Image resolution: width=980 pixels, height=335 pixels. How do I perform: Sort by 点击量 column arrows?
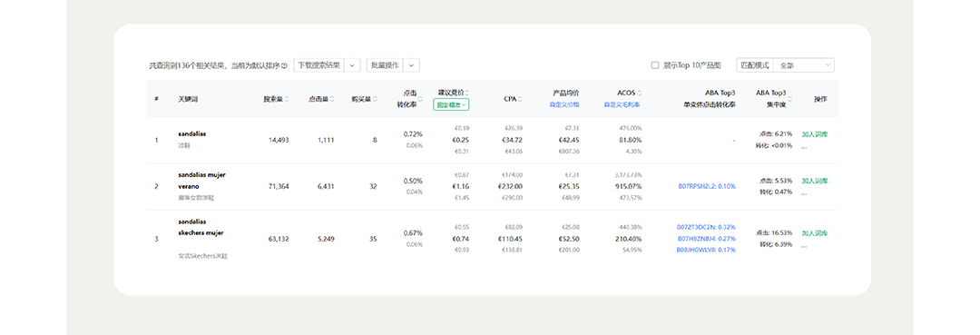coord(332,99)
